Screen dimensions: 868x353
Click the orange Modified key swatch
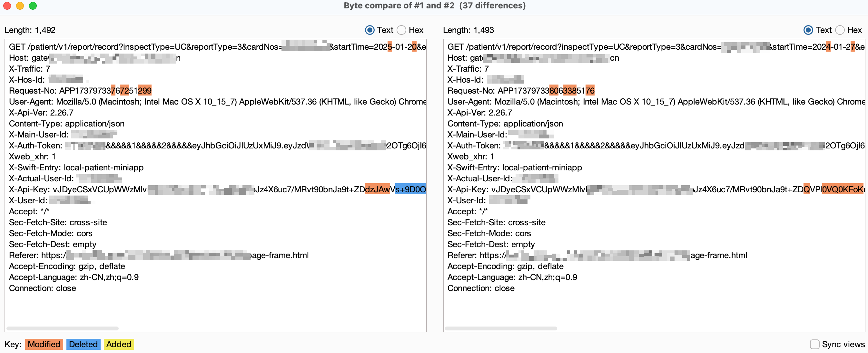click(x=44, y=344)
